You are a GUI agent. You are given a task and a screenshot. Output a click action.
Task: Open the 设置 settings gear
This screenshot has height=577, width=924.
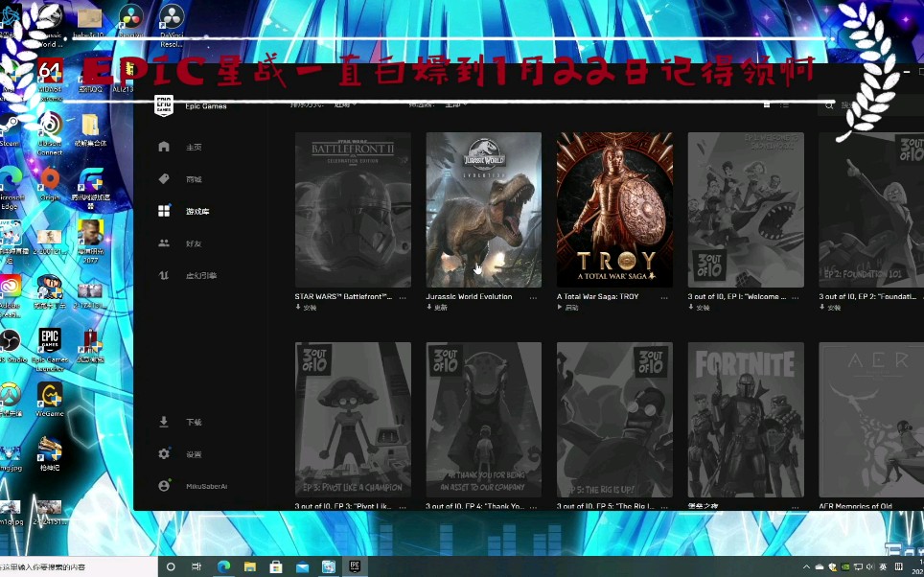click(165, 454)
